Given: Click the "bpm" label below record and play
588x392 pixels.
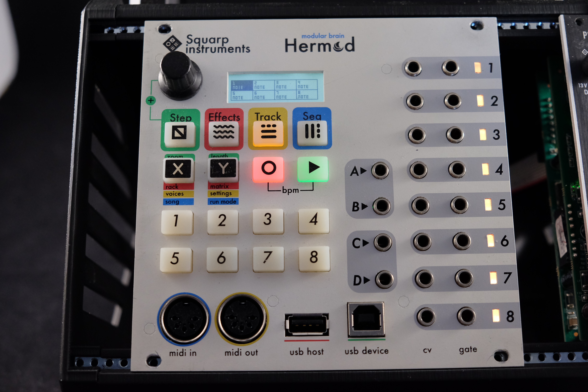Looking at the screenshot, I should click(291, 190).
